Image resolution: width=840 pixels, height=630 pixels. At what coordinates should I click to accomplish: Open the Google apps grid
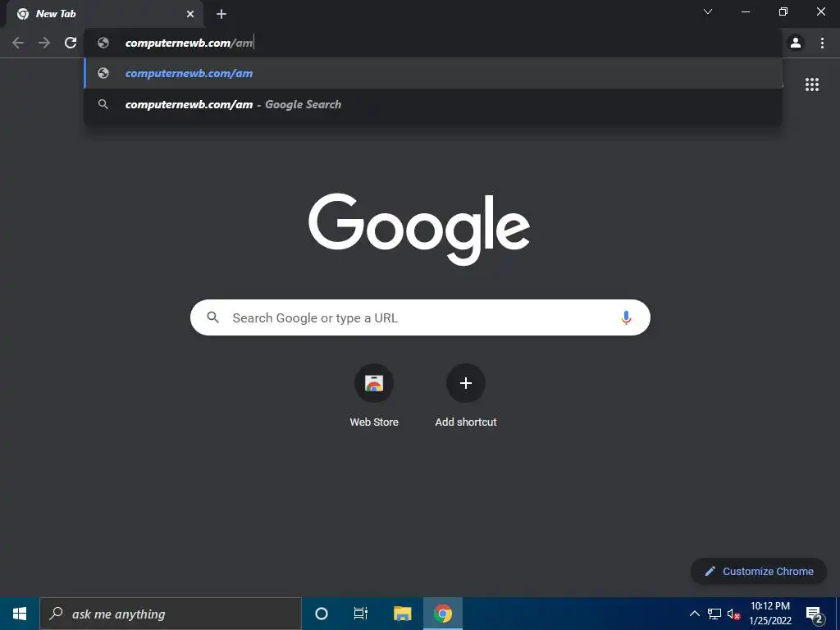coord(812,84)
